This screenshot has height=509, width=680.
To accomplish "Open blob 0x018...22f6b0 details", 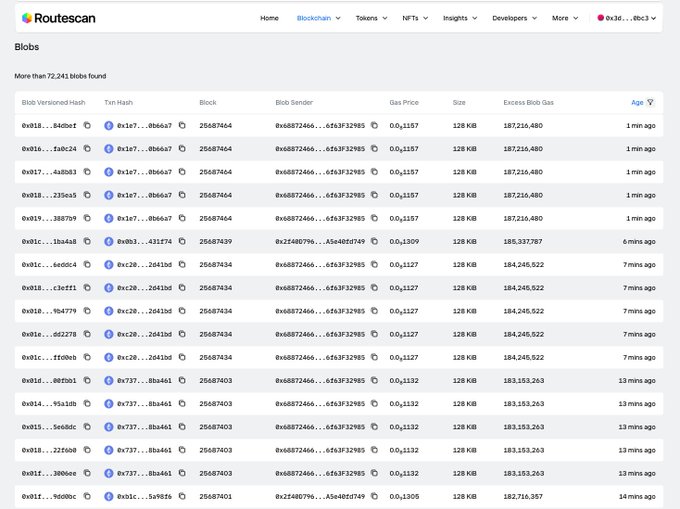I will point(49,450).
